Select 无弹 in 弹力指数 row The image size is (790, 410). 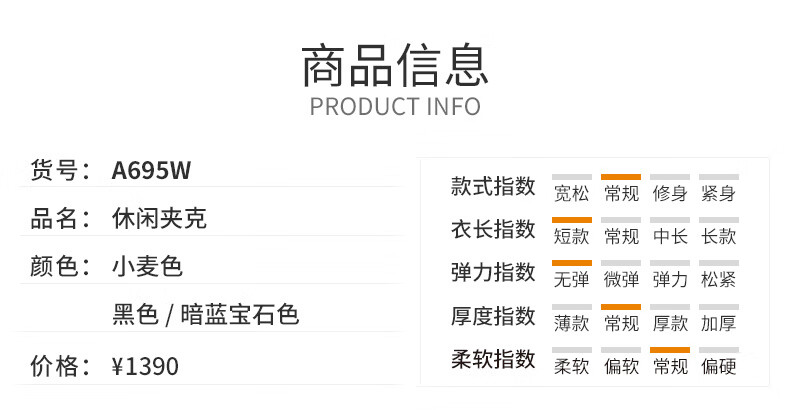pos(571,280)
